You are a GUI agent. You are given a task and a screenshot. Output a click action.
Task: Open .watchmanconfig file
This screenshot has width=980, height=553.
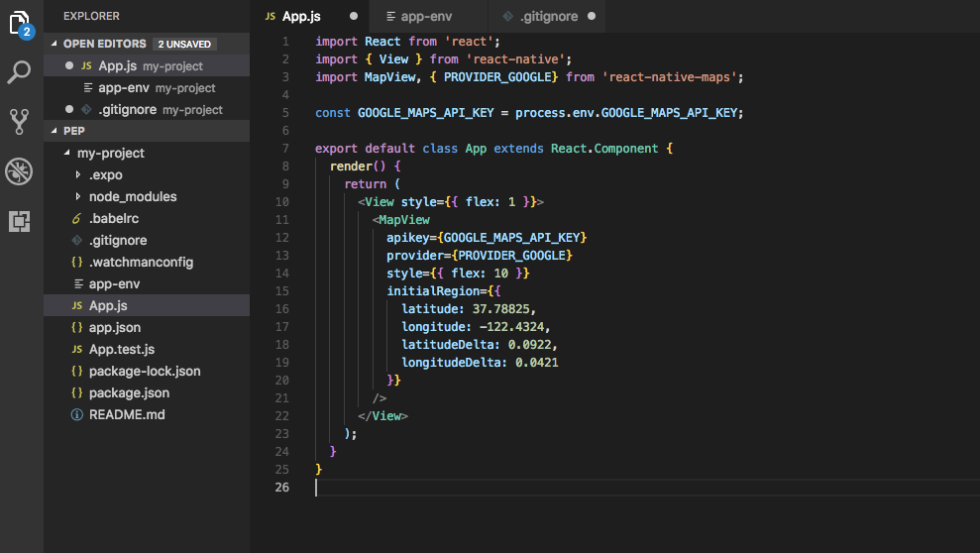pos(147,262)
